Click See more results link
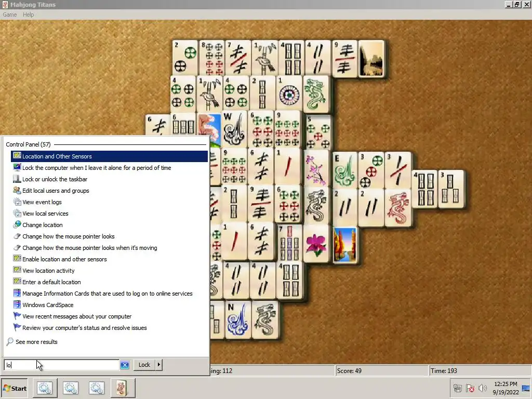 pos(36,342)
